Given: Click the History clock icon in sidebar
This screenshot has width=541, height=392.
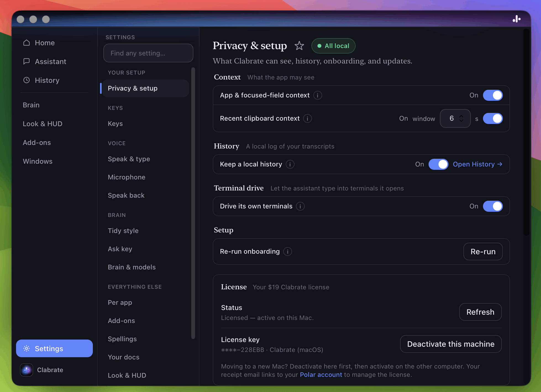Looking at the screenshot, I should [x=27, y=80].
